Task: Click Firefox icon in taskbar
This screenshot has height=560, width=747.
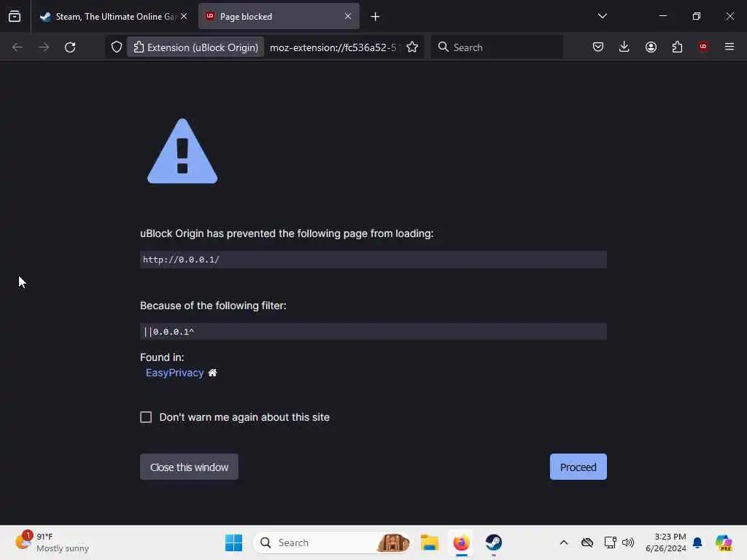Action: 461,542
